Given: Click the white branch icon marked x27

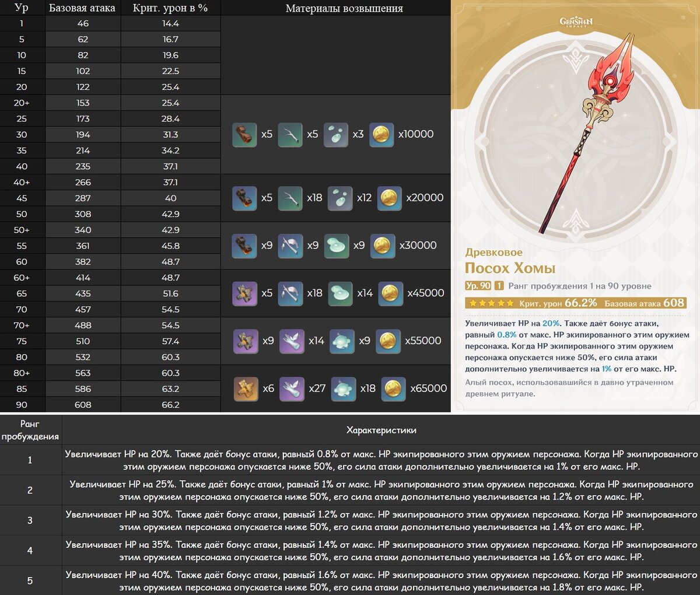Looking at the screenshot, I should 292,389.
